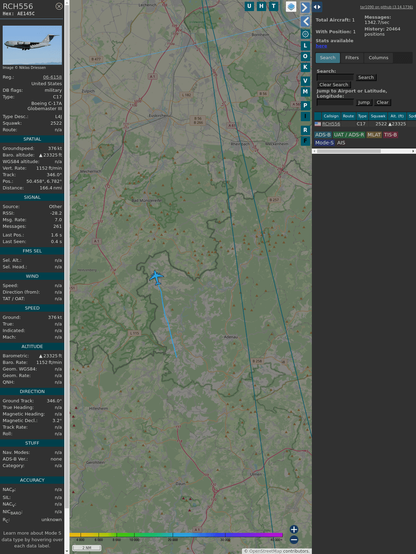Click the FMS SEL section header
The height and width of the screenshot is (554, 416).
coord(32,251)
